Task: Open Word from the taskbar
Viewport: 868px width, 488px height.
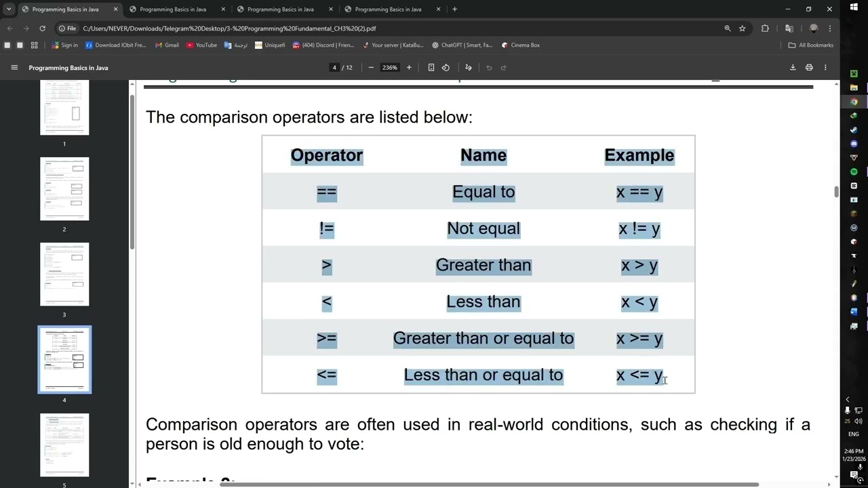Action: (854, 312)
